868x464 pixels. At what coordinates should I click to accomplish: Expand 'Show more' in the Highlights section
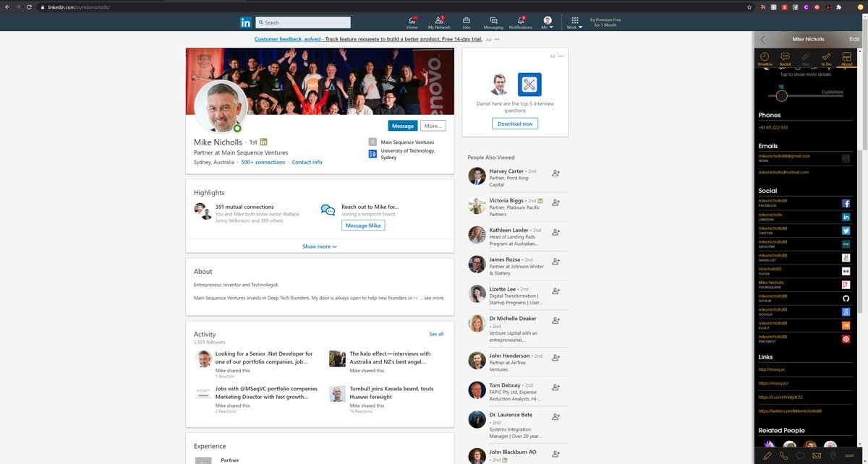(319, 246)
